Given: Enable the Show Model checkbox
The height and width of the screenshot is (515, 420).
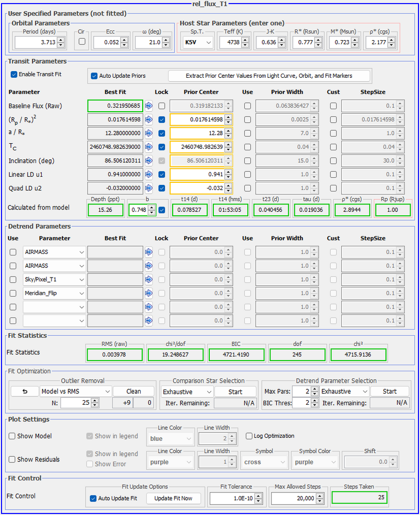Looking at the screenshot, I should click(x=12, y=436).
